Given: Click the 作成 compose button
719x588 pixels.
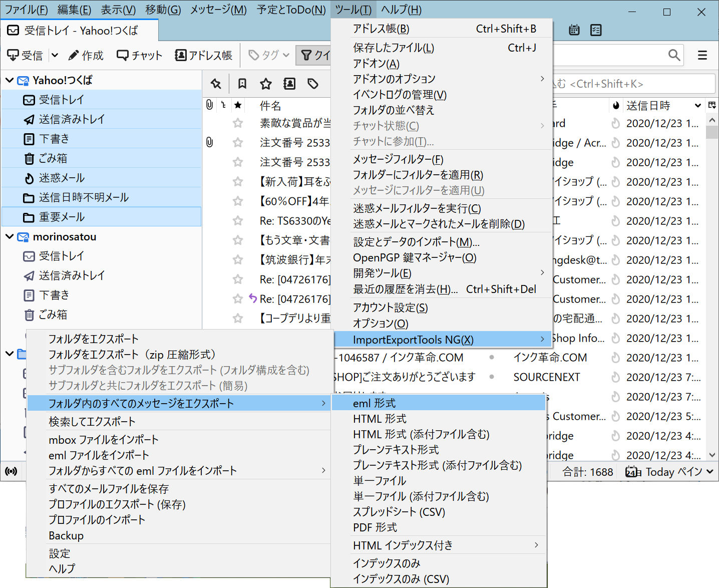Looking at the screenshot, I should click(x=86, y=55).
